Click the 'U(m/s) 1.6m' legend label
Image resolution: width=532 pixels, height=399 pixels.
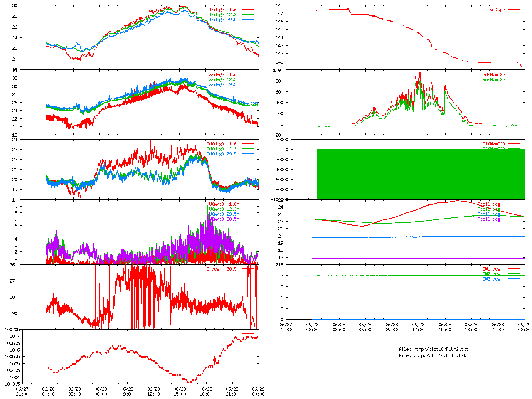[x=224, y=204]
